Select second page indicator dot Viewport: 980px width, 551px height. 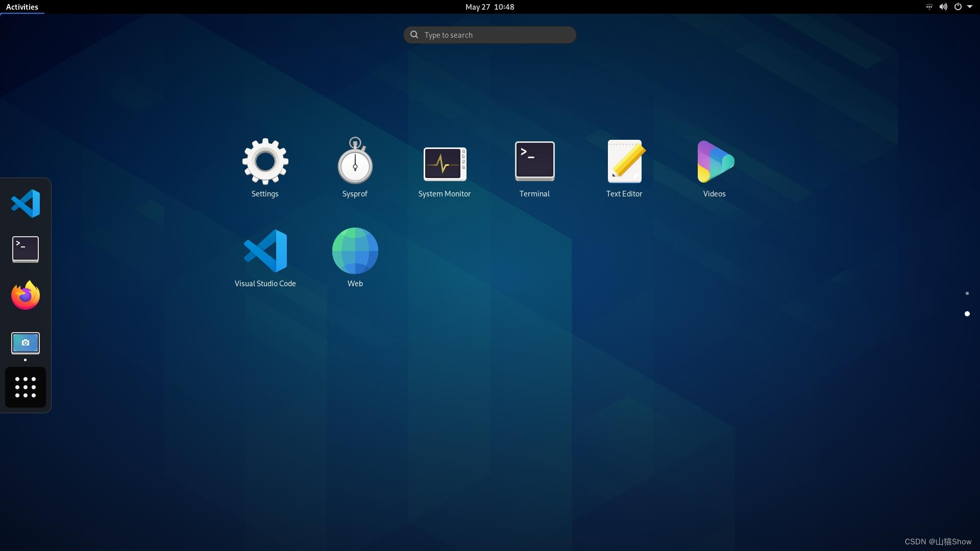967,314
